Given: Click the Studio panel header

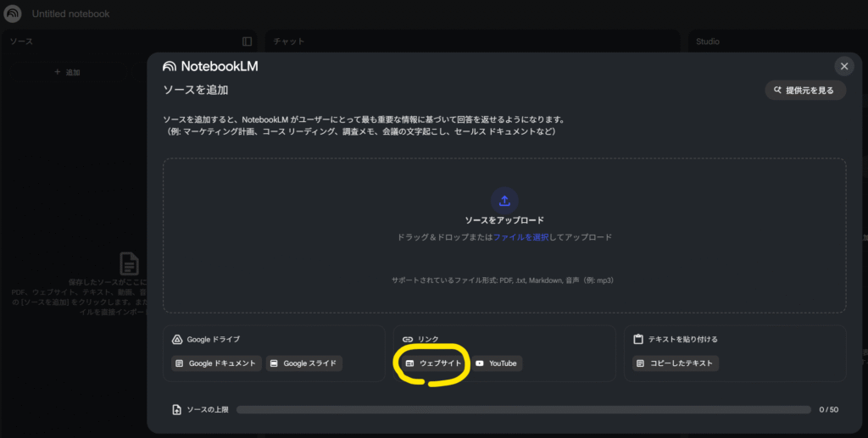Looking at the screenshot, I should 708,42.
